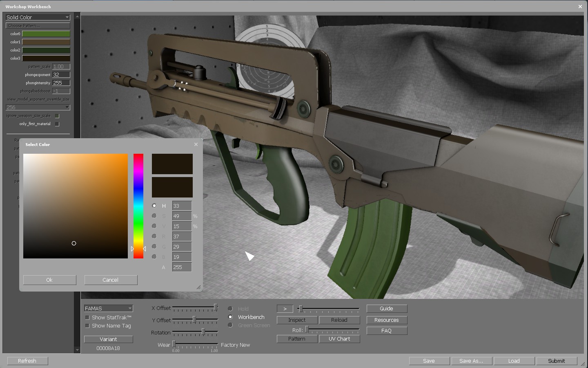Click the hue value field showing 33
This screenshot has width=588, height=368.
182,206
